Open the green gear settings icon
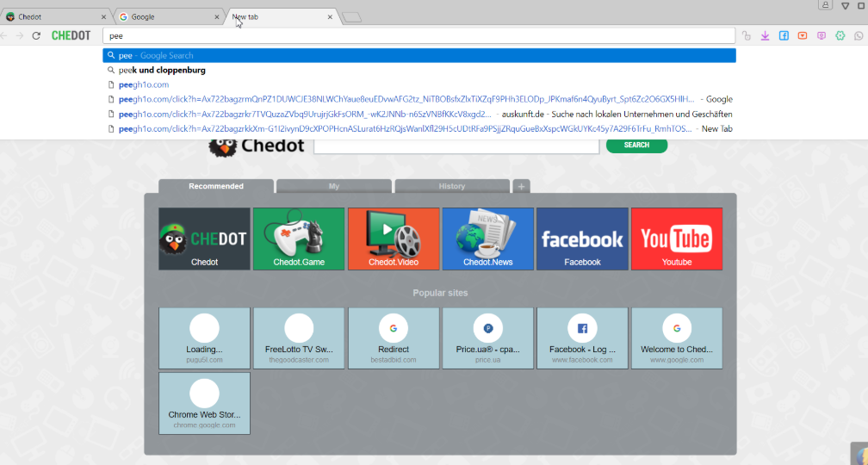 [x=840, y=36]
